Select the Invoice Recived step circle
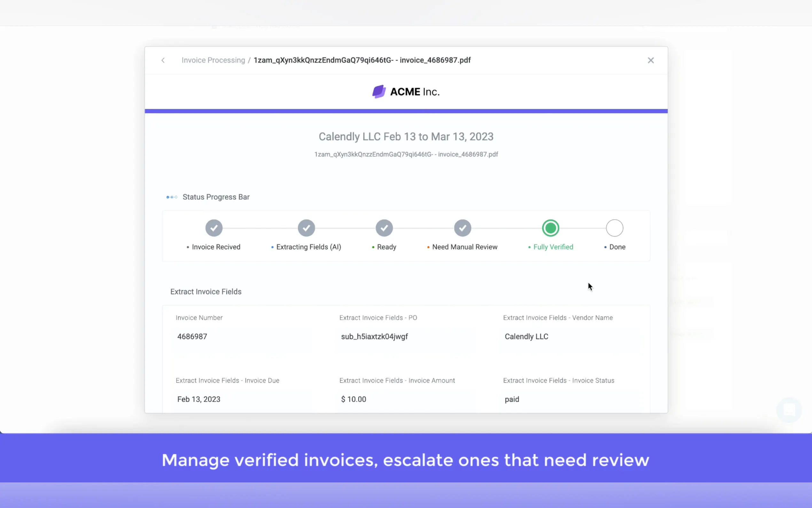The image size is (812, 508). coord(214,228)
